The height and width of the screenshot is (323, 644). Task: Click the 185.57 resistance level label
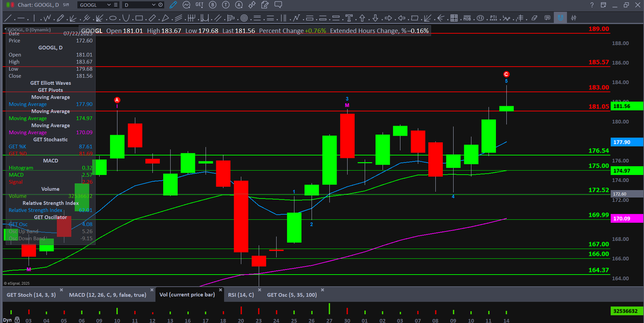point(598,62)
